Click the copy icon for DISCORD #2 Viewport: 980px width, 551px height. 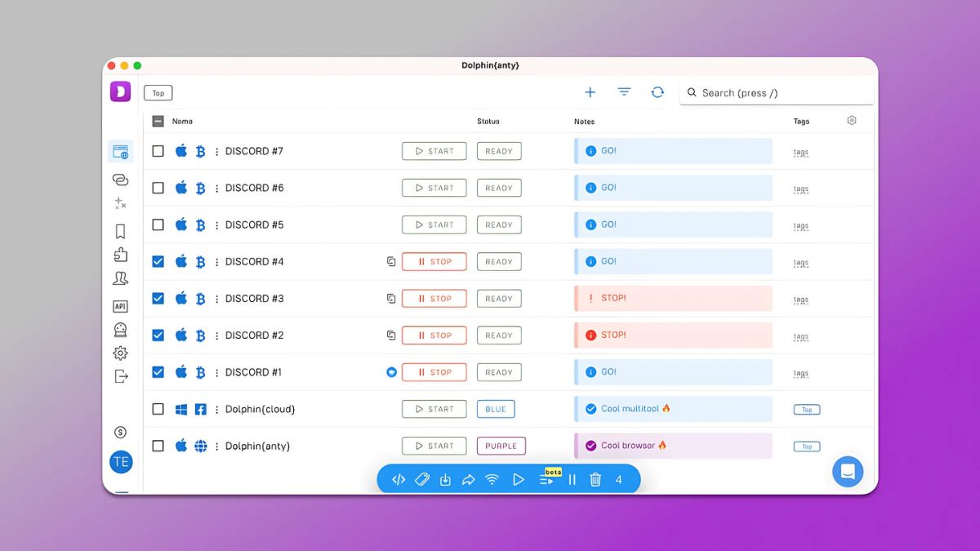coord(391,335)
